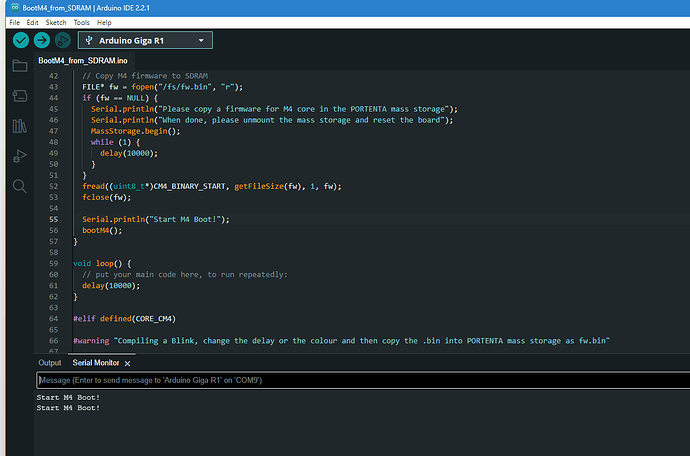Open the File menu
Image resolution: width=690 pixels, height=456 pixels.
(14, 21)
